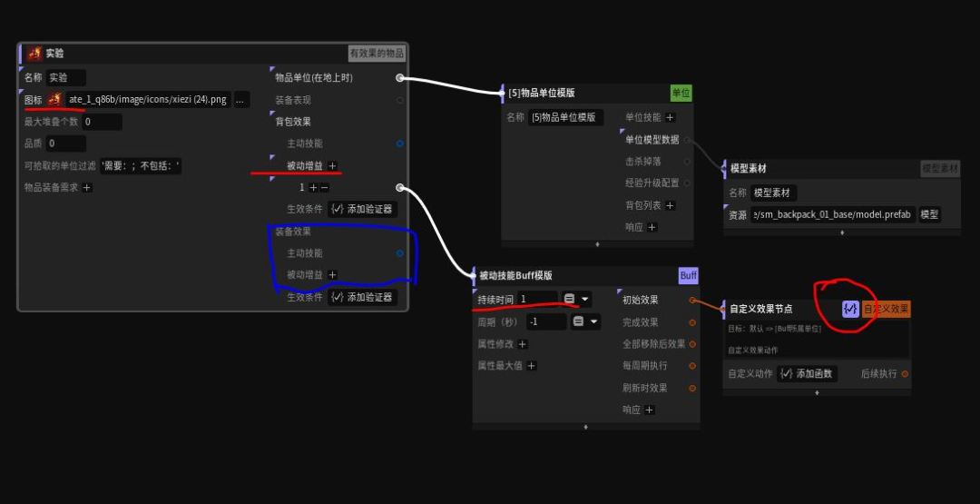Image resolution: width=980 pixels, height=504 pixels.
Task: Click the 每周期执行 output port
Action: pyautogui.click(x=692, y=366)
